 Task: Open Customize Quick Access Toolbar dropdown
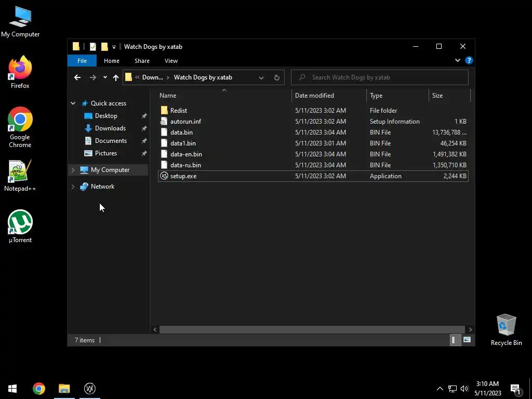114,47
